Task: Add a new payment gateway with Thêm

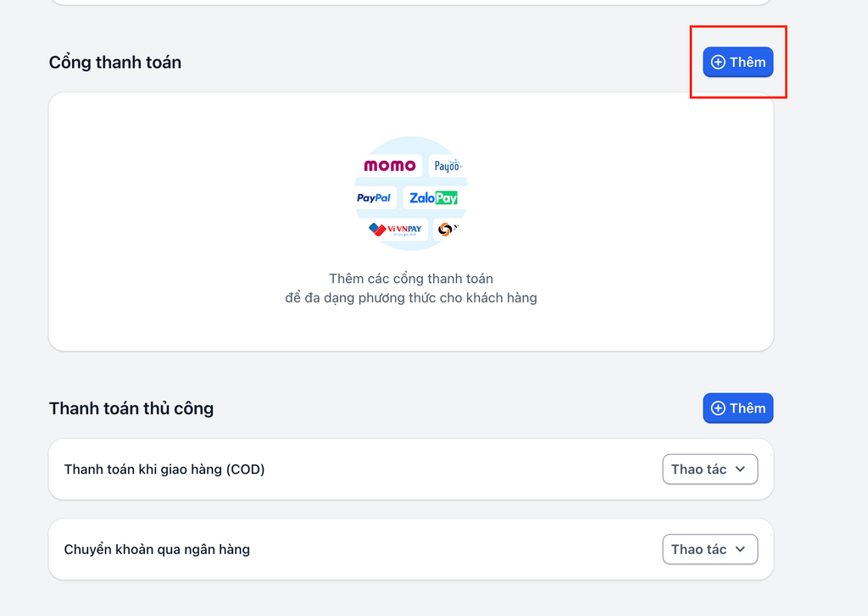Action: click(738, 62)
